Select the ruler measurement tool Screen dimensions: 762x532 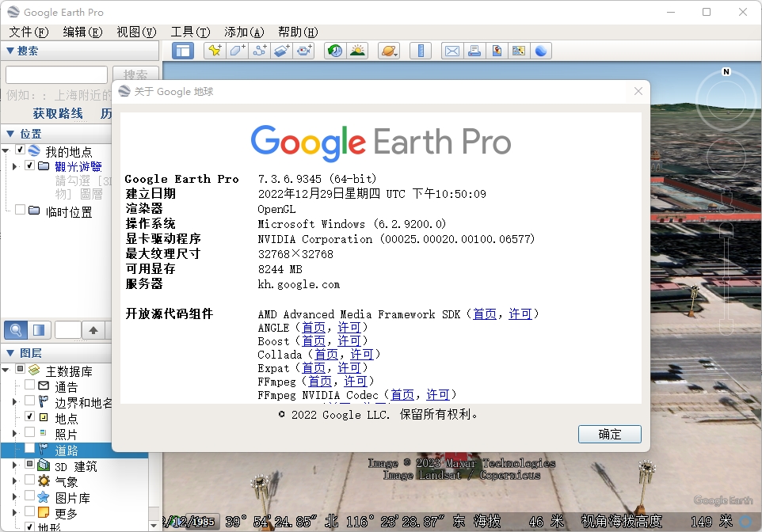tap(421, 51)
